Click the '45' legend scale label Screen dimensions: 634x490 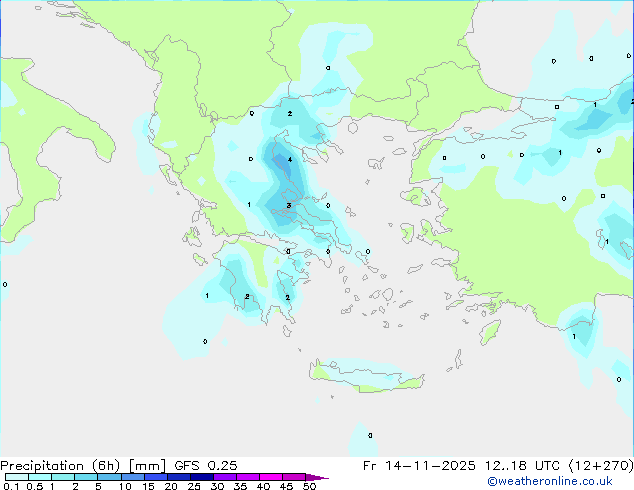pos(286,486)
